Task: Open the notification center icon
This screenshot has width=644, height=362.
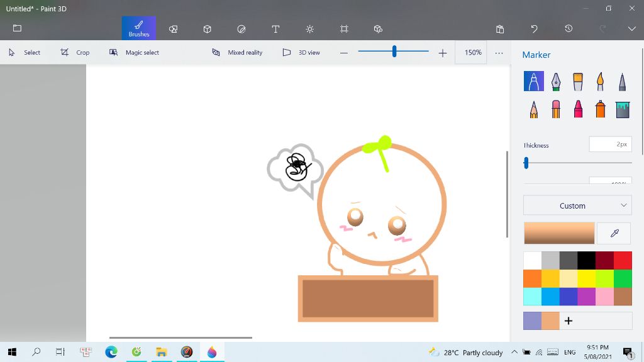Action: 628,353
